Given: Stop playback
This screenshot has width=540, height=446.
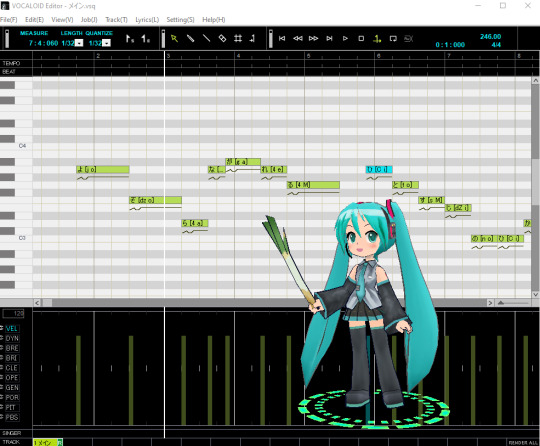Looking at the screenshot, I should pos(361,39).
